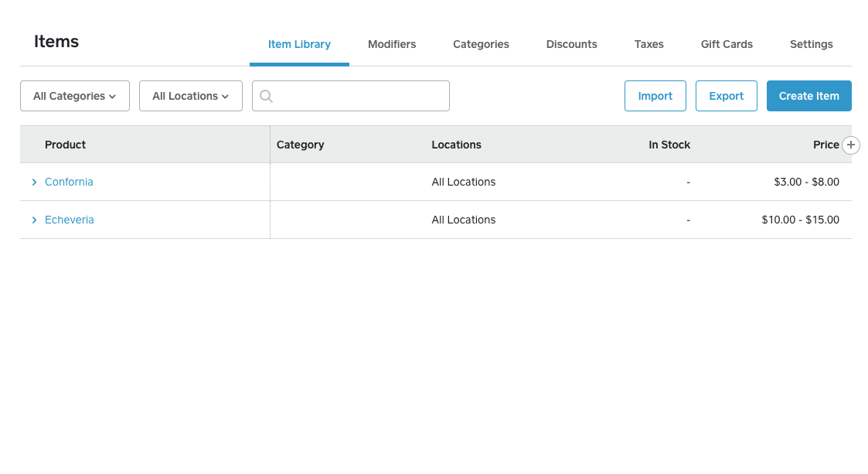Click the magnifying glass search icon
The width and height of the screenshot is (868, 474).
pyautogui.click(x=266, y=97)
